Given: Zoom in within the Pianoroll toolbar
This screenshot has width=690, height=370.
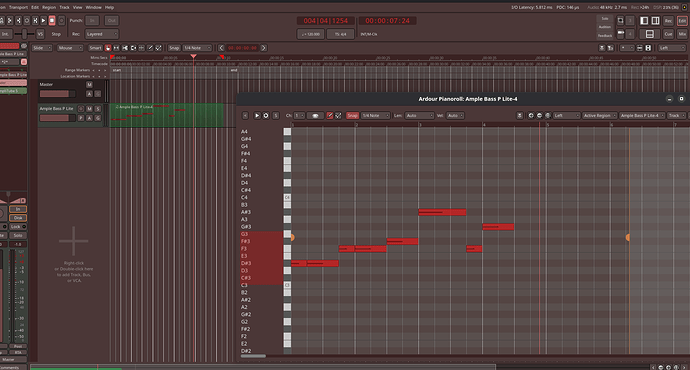Looking at the screenshot, I should tap(531, 116).
